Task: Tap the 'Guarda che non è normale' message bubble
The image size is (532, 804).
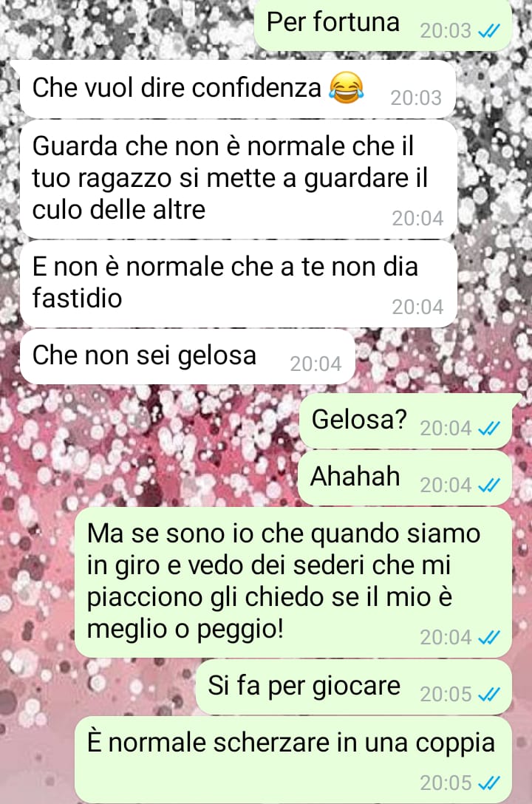Action: click(x=239, y=180)
